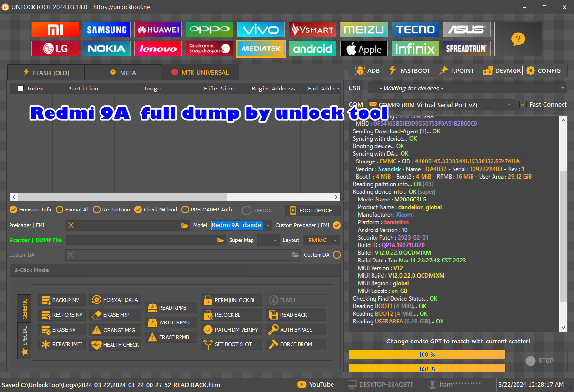Screen dimensions: 574x392
Task: Click the HEALTH CHECK button
Action: click(116, 344)
